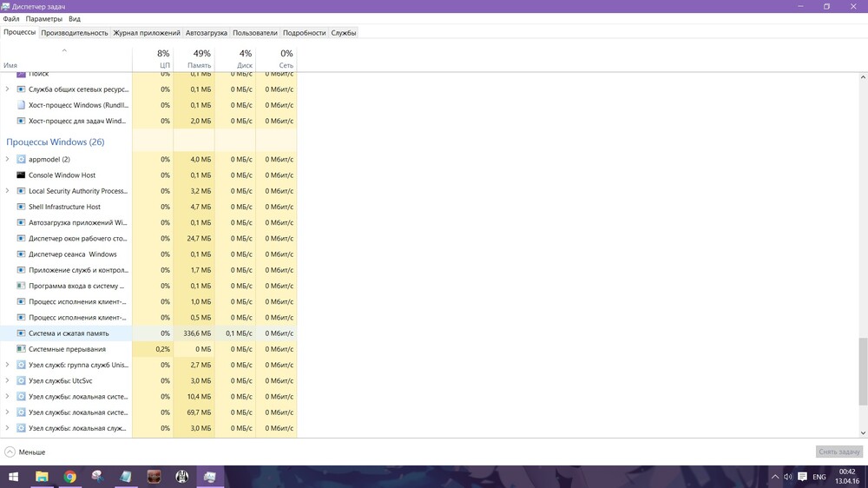Sort by the Диск column header

235,59
